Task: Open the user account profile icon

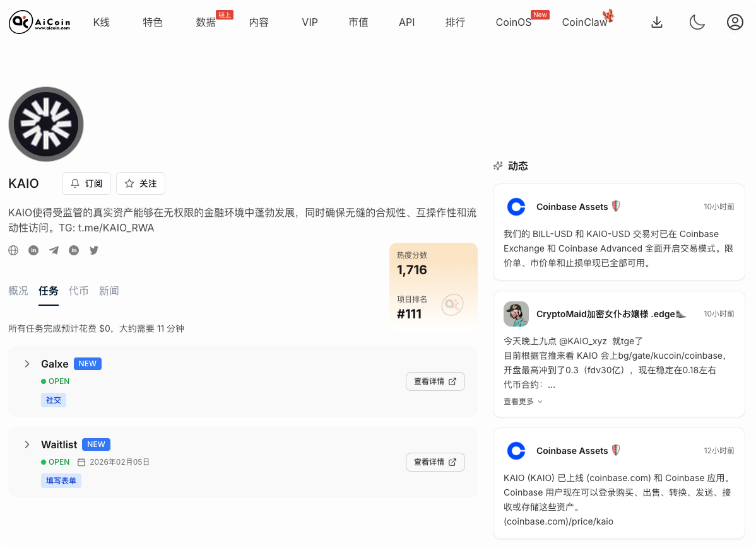Action: click(x=735, y=22)
